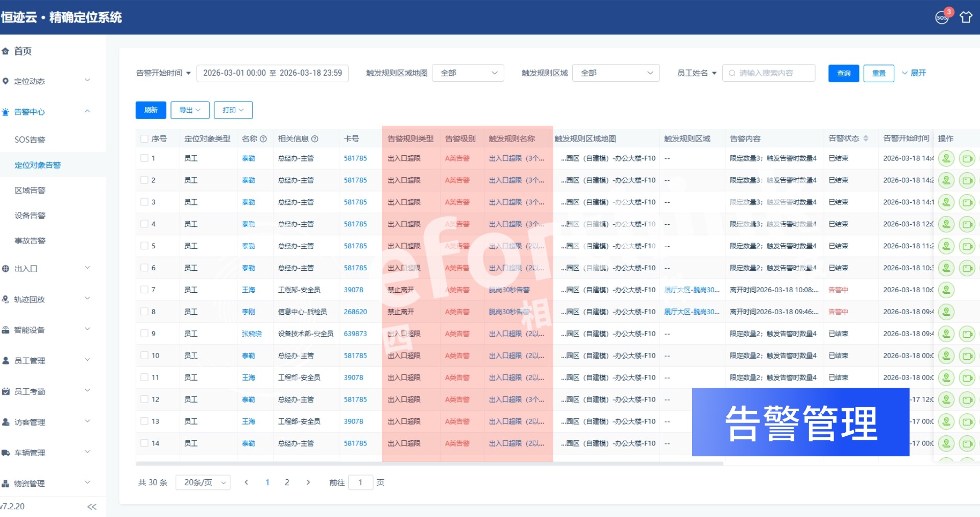Click the help icon beside 相关信息 header

coord(315,139)
